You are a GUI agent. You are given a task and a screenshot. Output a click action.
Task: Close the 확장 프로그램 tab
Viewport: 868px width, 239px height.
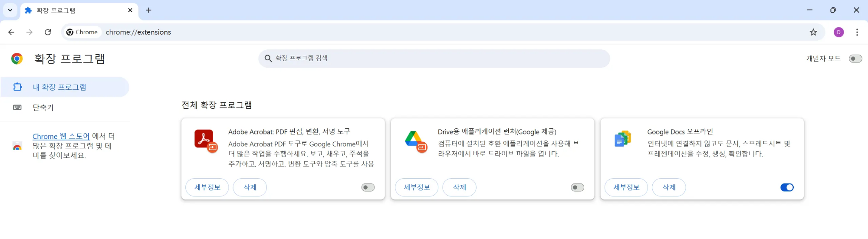[130, 10]
